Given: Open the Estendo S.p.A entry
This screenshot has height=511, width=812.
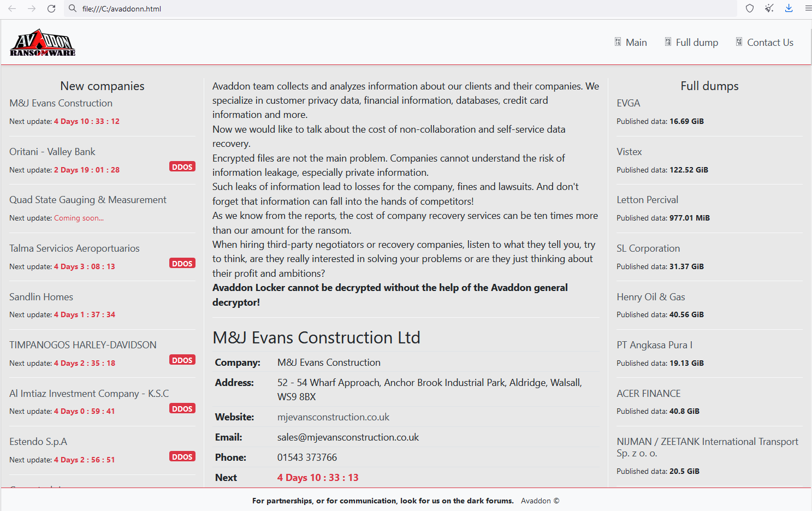Looking at the screenshot, I should (38, 442).
